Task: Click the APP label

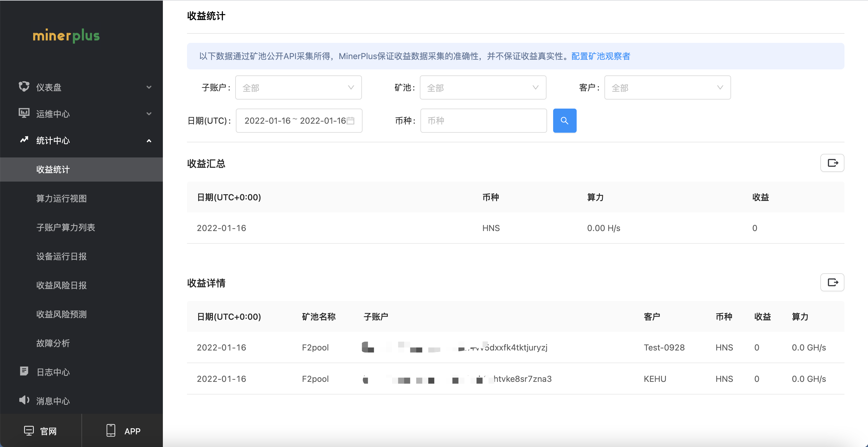Action: click(132, 431)
